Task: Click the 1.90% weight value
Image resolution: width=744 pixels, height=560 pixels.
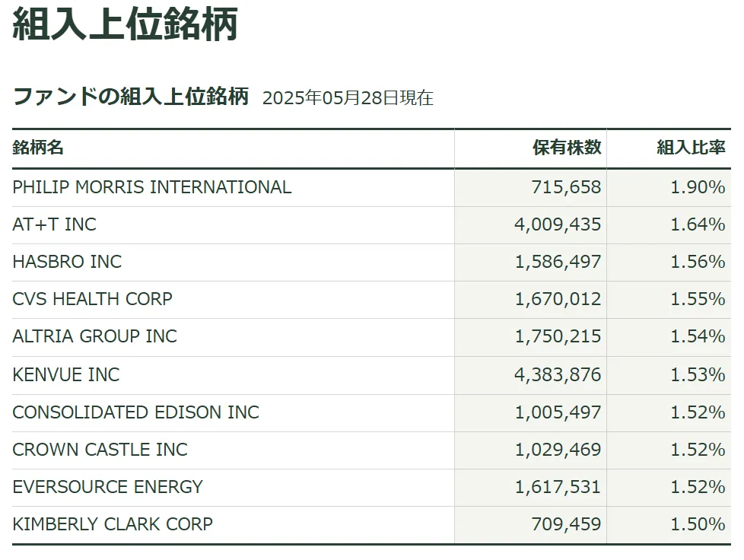Action: click(698, 187)
